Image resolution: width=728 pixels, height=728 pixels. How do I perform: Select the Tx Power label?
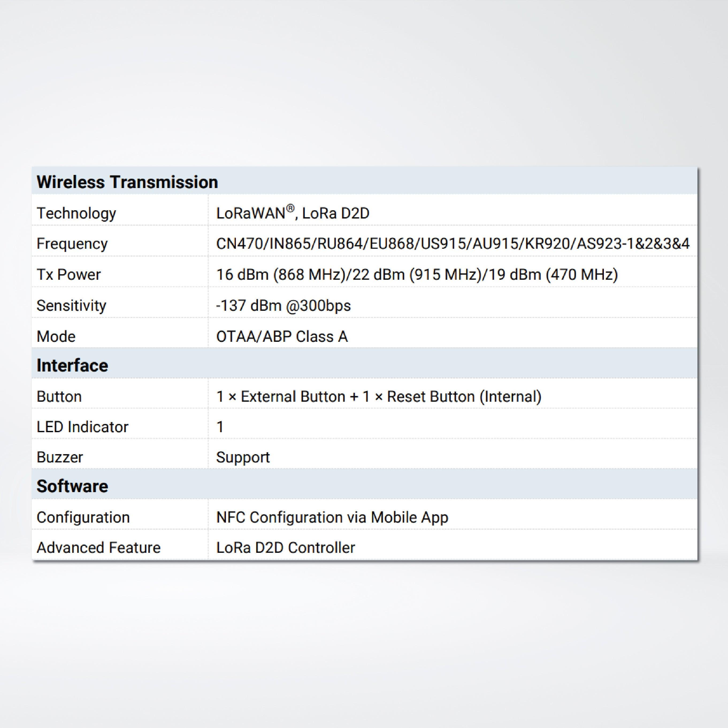tap(68, 274)
